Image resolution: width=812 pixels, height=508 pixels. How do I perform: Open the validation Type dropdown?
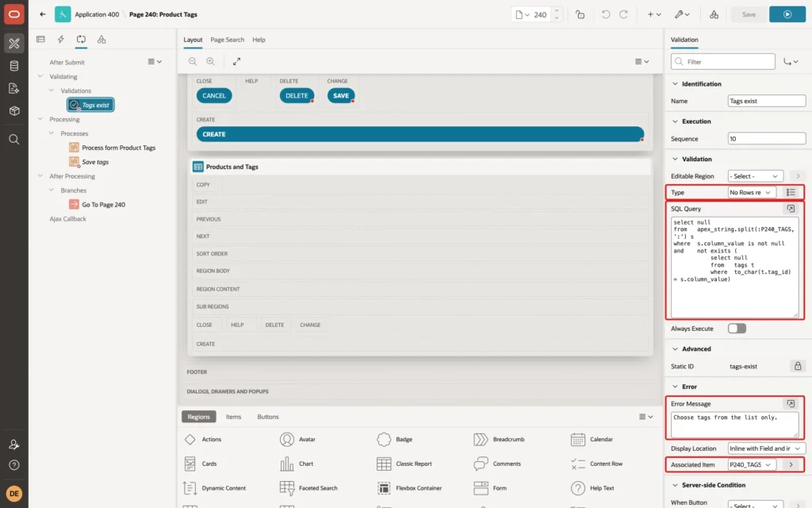752,192
